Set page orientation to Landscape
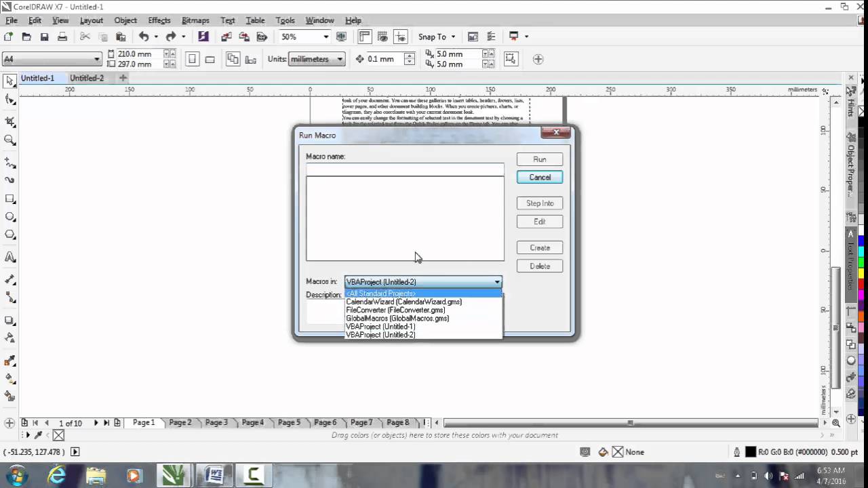Image resolution: width=868 pixels, height=488 pixels. [x=210, y=59]
